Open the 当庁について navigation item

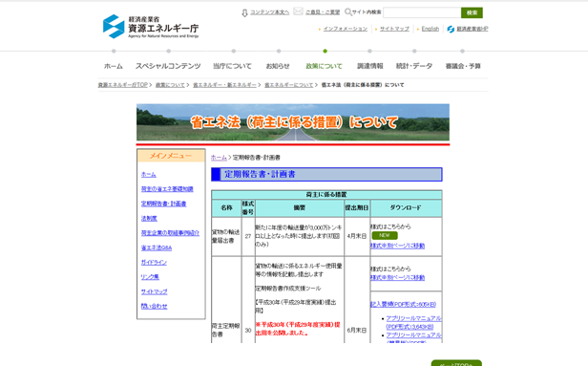click(x=233, y=66)
